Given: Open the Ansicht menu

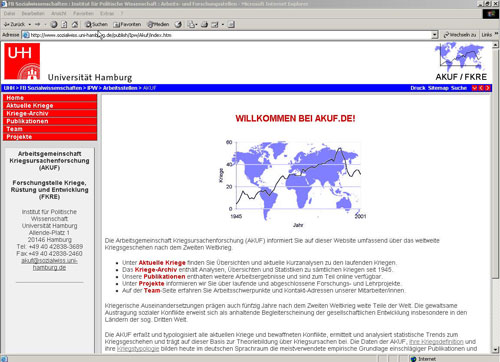Looking at the screenshot, I should pyautogui.click(x=59, y=14).
